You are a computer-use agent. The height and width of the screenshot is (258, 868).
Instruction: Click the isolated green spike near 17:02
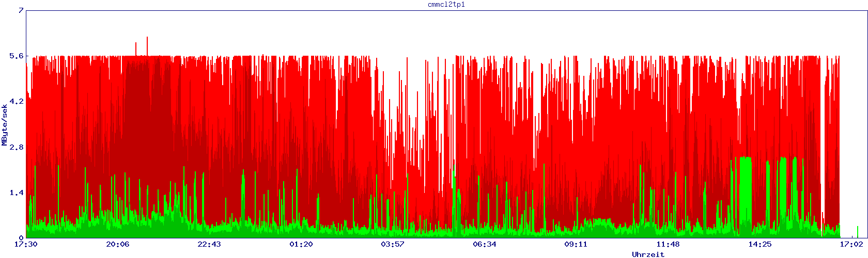tap(858, 232)
